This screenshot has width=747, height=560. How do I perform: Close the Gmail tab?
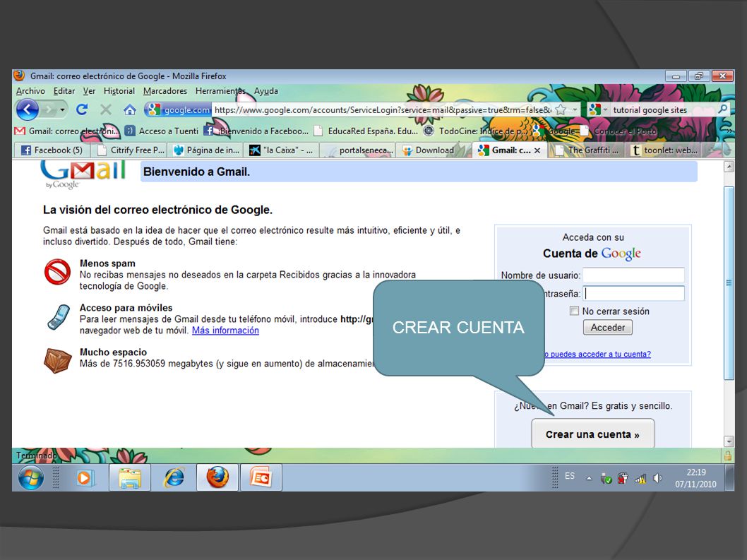pyautogui.click(x=537, y=150)
